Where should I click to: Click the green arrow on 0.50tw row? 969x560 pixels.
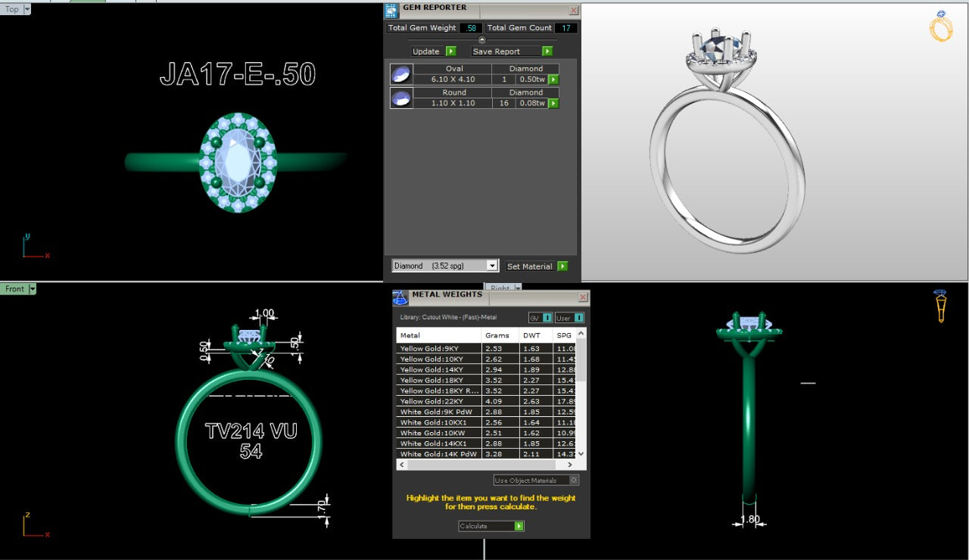[x=553, y=79]
